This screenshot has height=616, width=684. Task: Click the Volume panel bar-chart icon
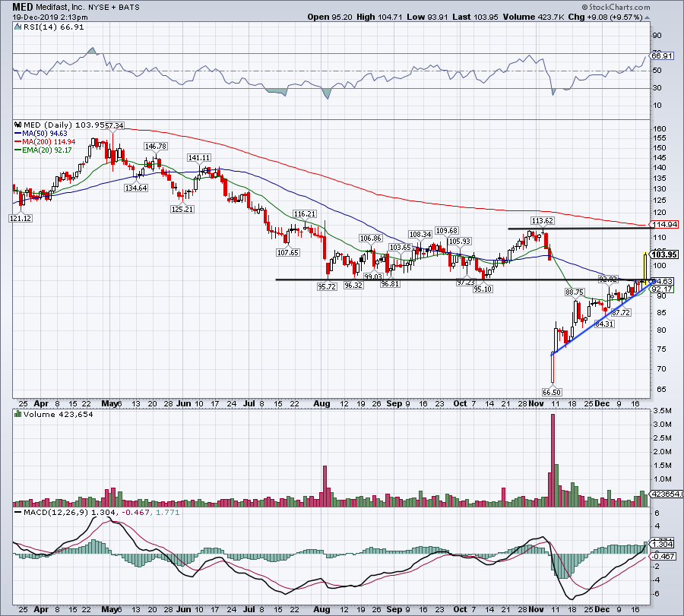[17, 414]
